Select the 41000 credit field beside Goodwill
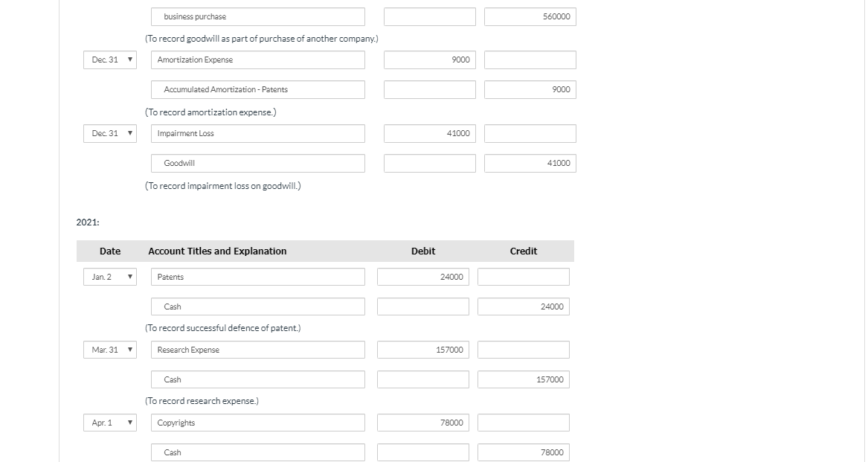The height and width of the screenshot is (462, 868). tap(530, 163)
